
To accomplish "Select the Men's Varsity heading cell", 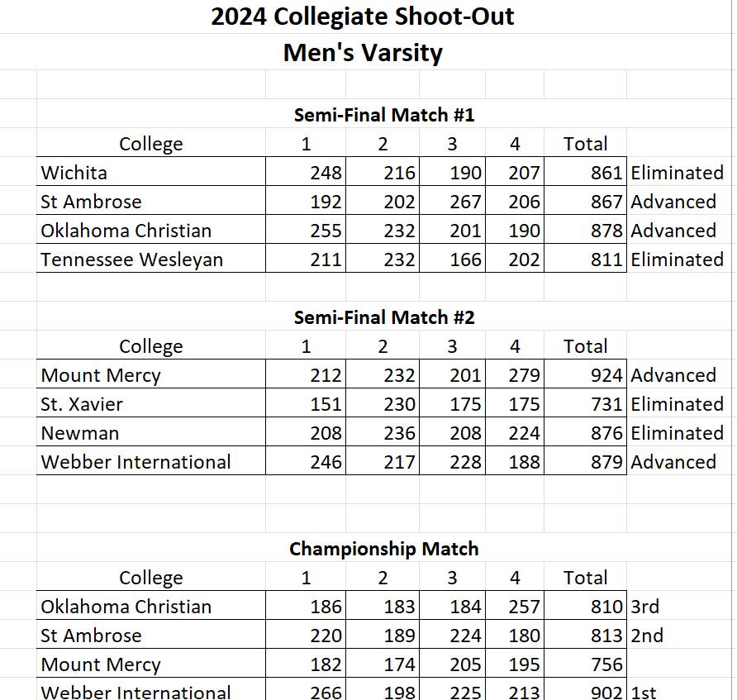I will [x=362, y=53].
